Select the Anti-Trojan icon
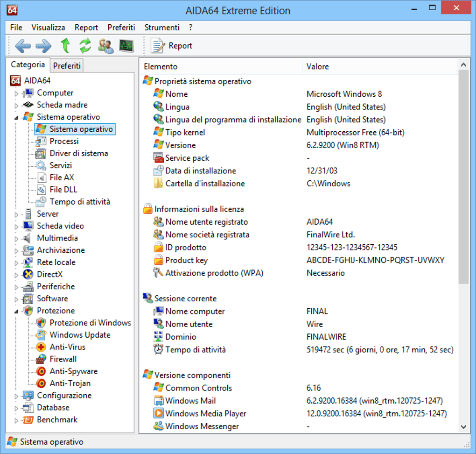 point(41,383)
